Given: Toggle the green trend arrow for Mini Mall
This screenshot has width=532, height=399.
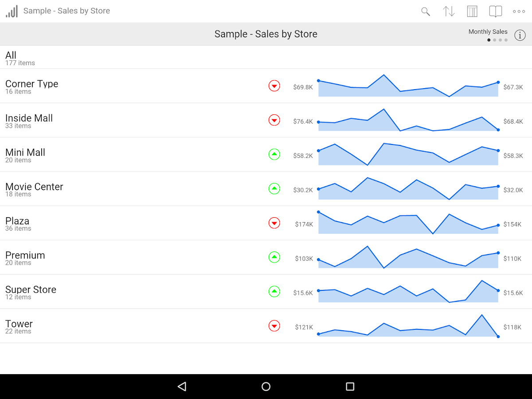Looking at the screenshot, I should (274, 154).
